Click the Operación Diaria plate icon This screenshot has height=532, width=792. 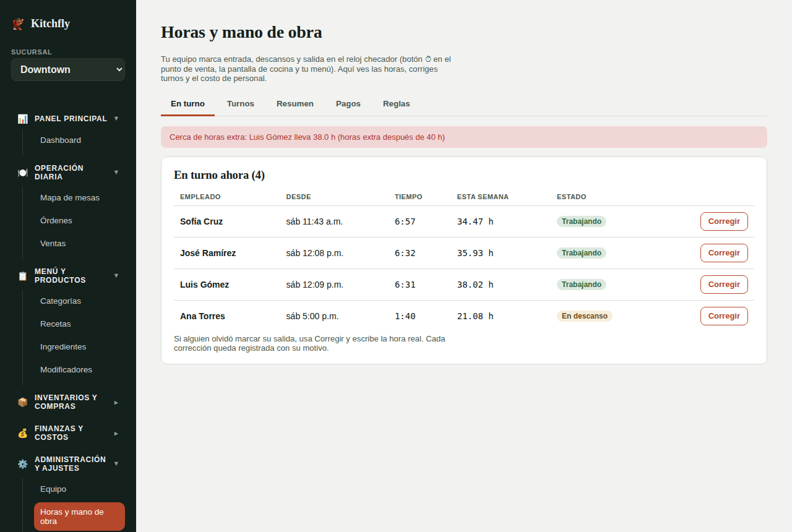tap(23, 173)
